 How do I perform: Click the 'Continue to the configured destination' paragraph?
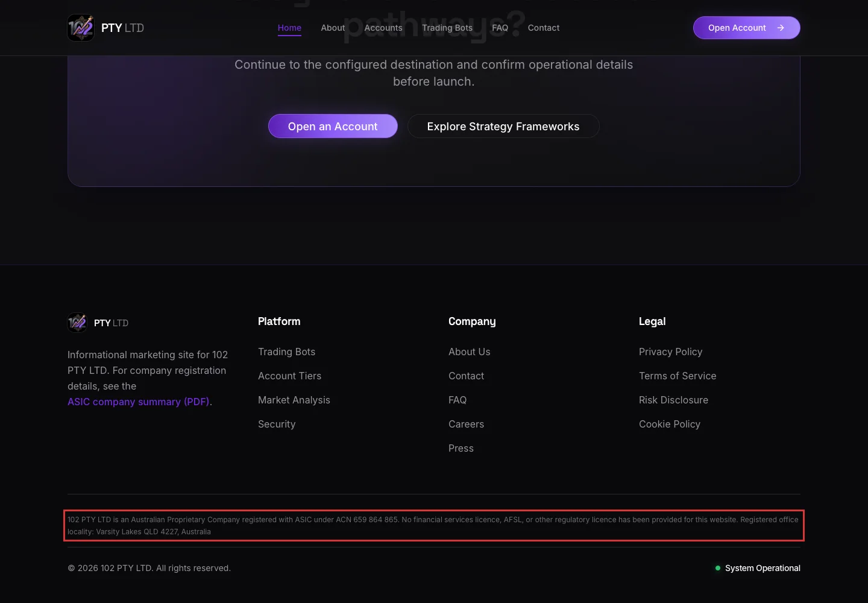(434, 73)
